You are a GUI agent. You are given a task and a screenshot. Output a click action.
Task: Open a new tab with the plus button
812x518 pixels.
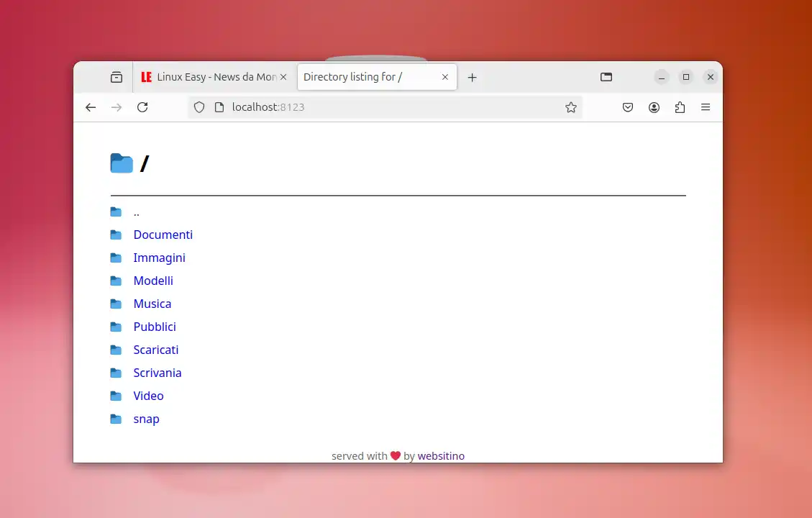tap(472, 77)
